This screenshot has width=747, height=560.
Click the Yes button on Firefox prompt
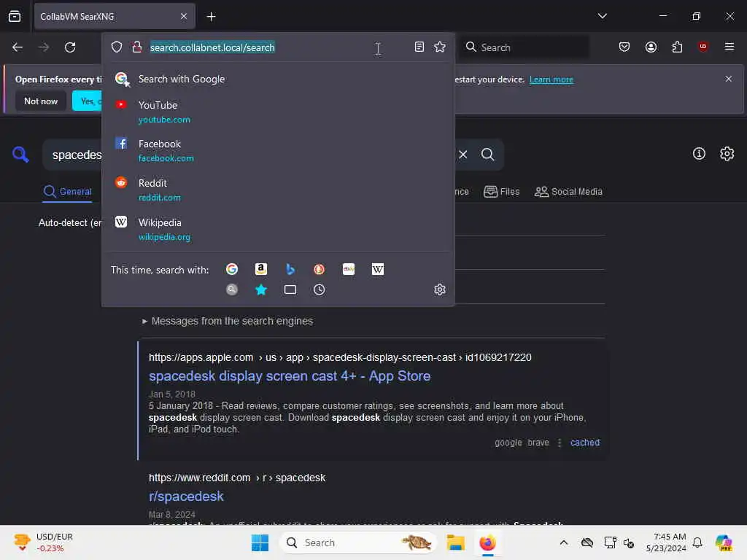(x=88, y=101)
